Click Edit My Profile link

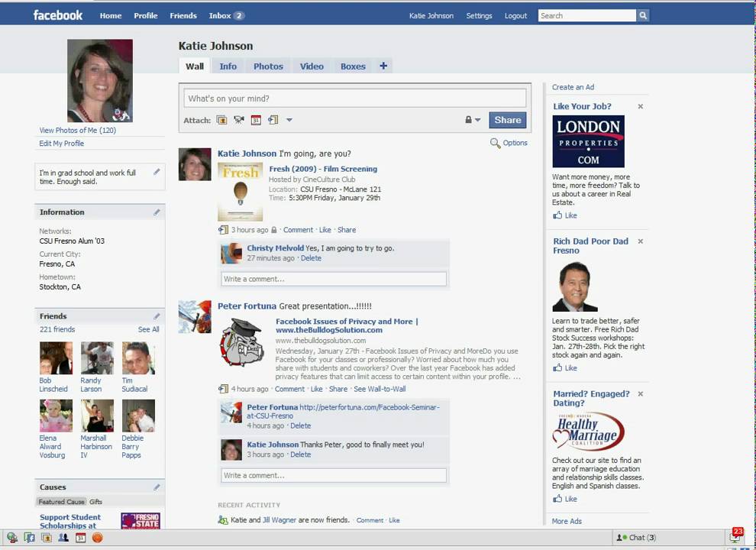click(x=62, y=144)
